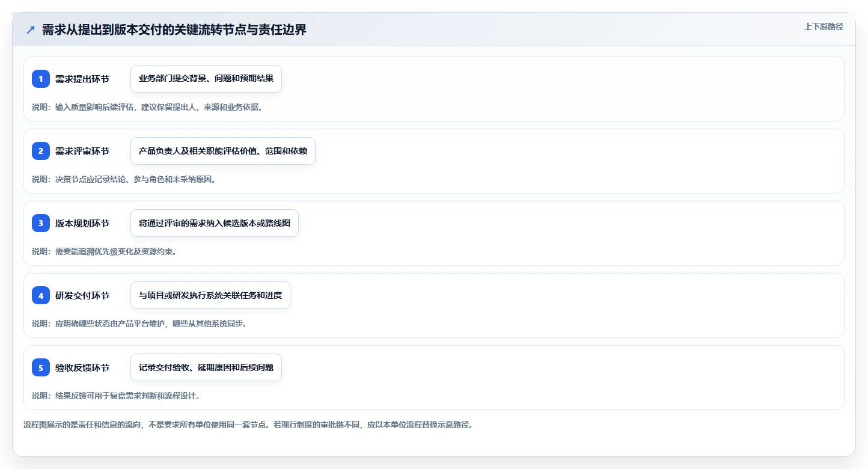The width and height of the screenshot is (868, 469).
Task: Click the note 输入质量影响后续评估
Action: click(x=147, y=107)
